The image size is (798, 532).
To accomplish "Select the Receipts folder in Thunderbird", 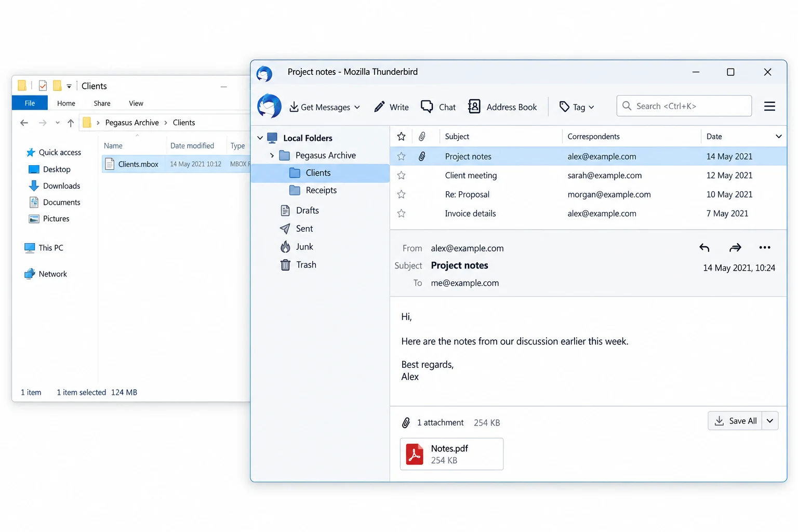I will [320, 190].
